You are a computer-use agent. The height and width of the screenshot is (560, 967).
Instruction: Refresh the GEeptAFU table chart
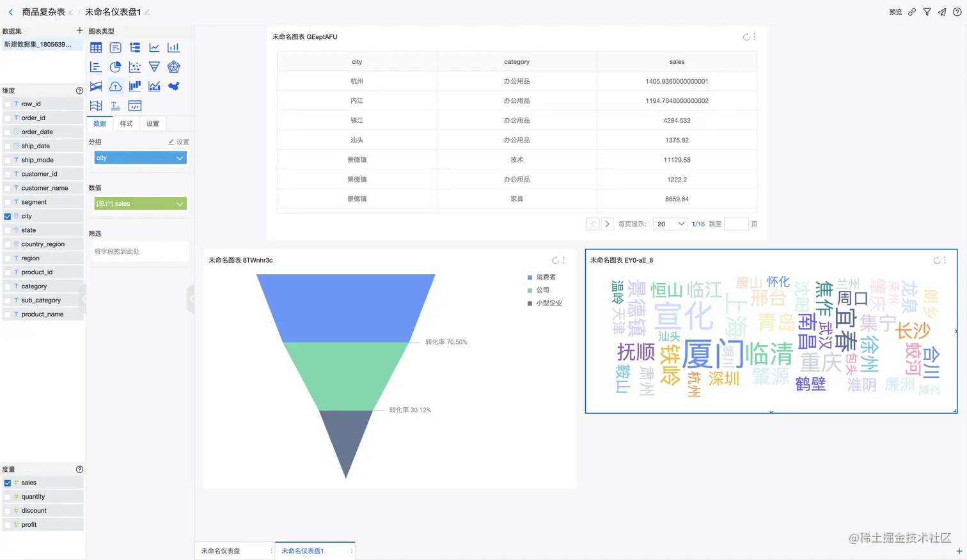point(746,37)
